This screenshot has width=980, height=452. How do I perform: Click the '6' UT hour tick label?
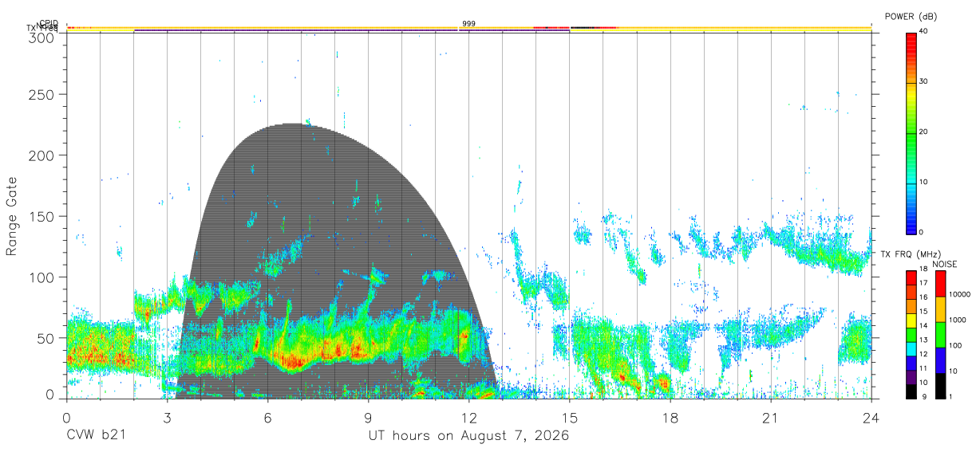pyautogui.click(x=268, y=418)
